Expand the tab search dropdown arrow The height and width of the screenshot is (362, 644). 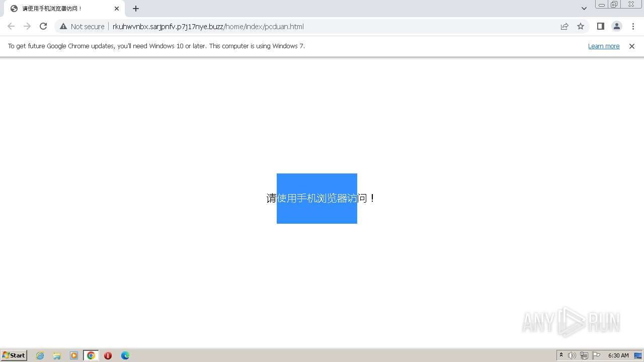(x=584, y=9)
